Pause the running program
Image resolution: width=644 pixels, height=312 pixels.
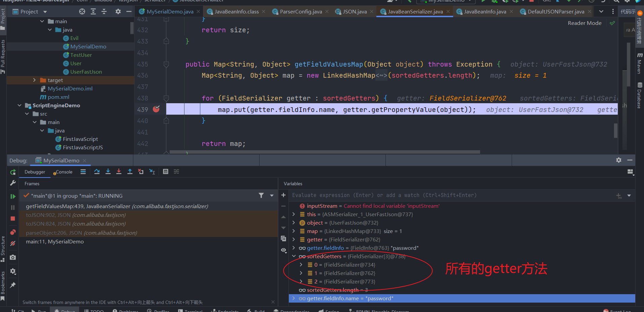click(x=13, y=207)
